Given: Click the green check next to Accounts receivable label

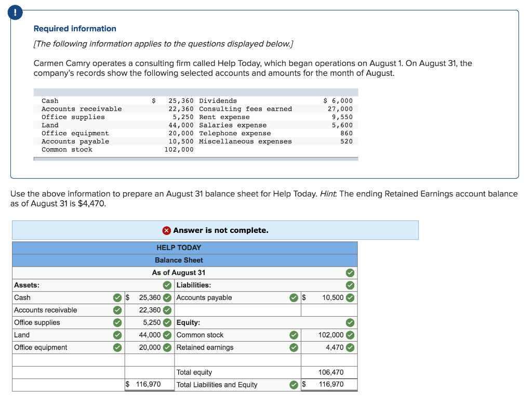Looking at the screenshot, I should [x=117, y=310].
